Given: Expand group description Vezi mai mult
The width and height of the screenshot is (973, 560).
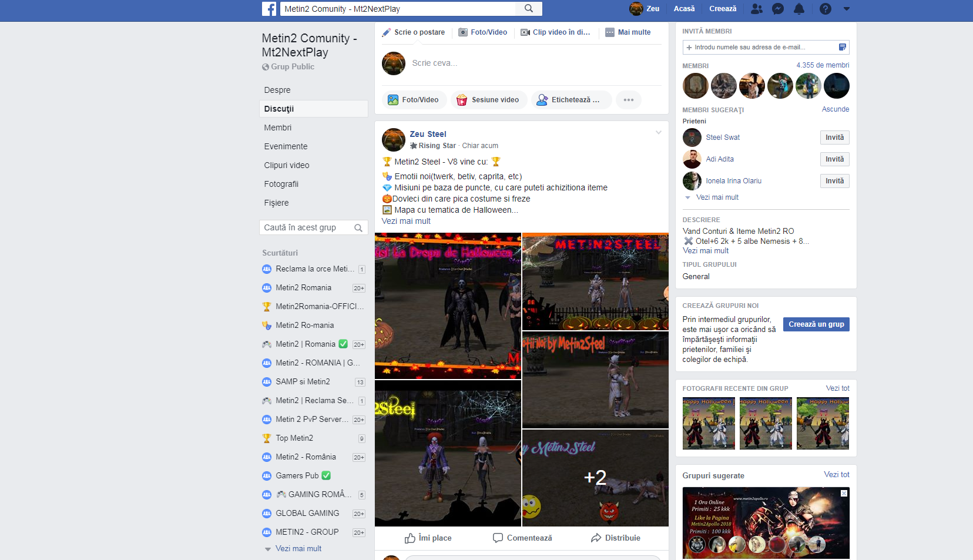Looking at the screenshot, I should coord(706,250).
